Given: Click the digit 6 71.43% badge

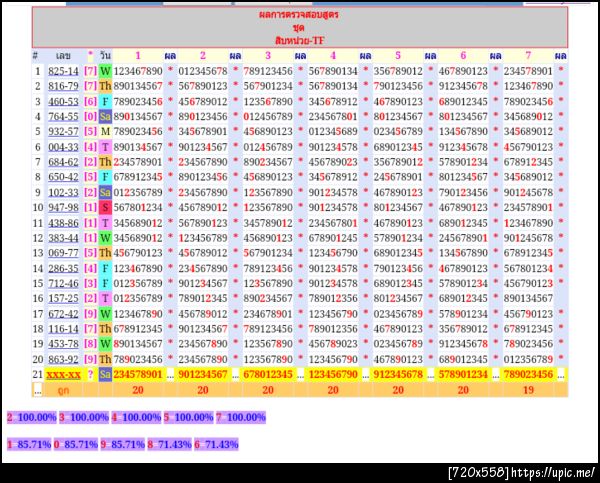Looking at the screenshot, I should [217, 444].
